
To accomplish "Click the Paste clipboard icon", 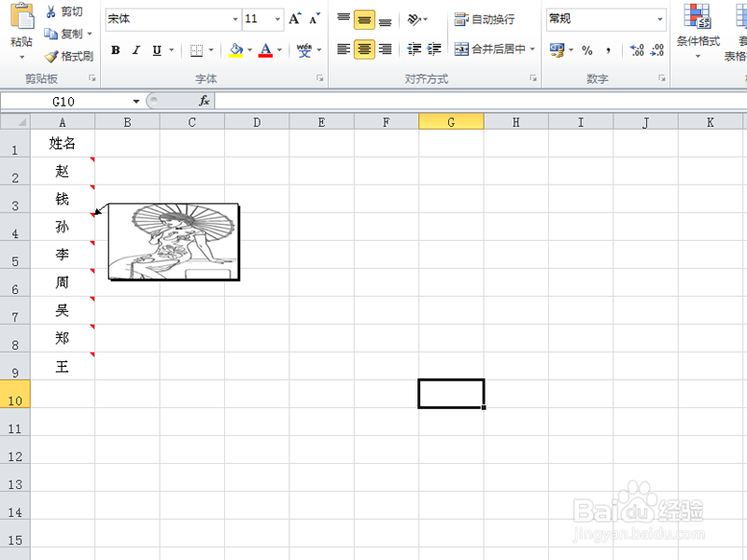I will [x=21, y=17].
